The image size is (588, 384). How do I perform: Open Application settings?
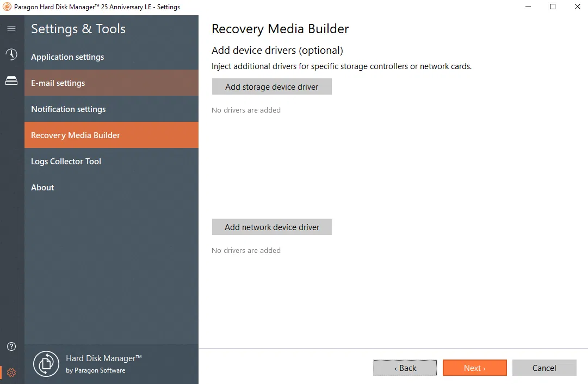[112, 57]
